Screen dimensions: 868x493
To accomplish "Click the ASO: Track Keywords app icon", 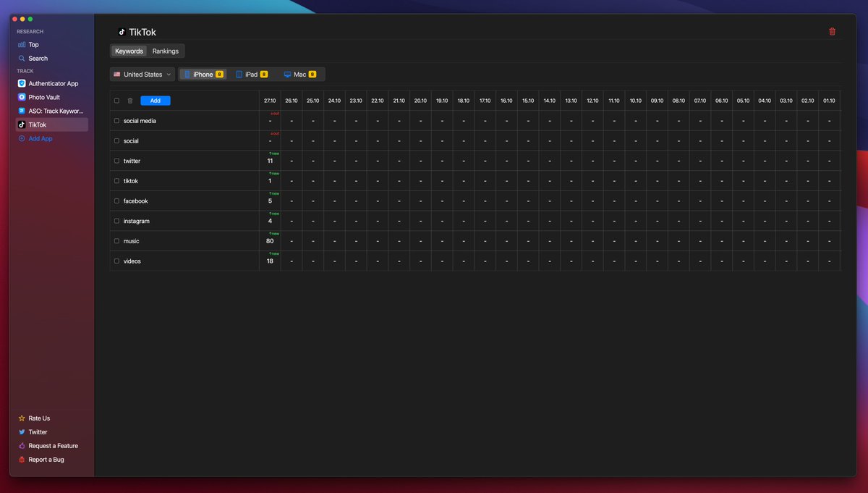I will coord(22,111).
